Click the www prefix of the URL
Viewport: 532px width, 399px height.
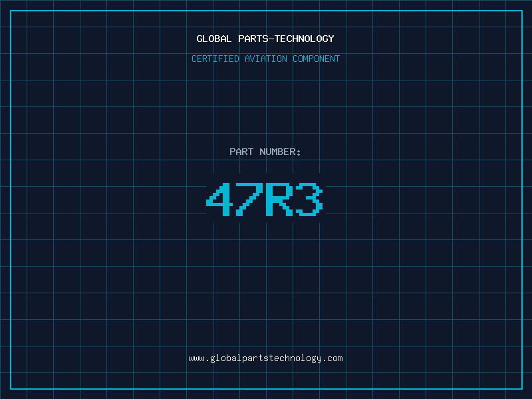point(196,358)
